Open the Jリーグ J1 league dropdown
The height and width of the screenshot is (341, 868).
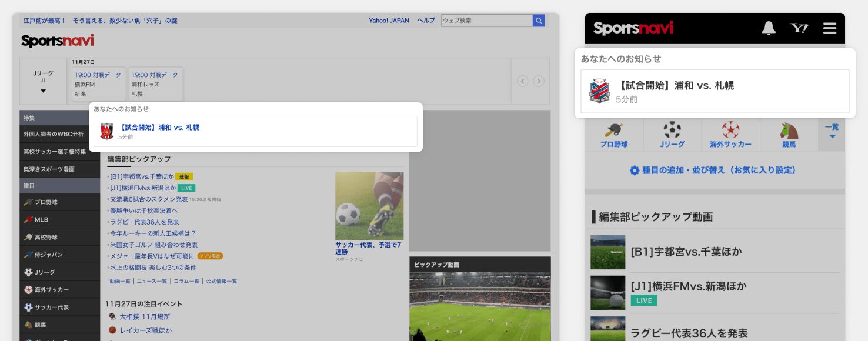click(x=43, y=82)
